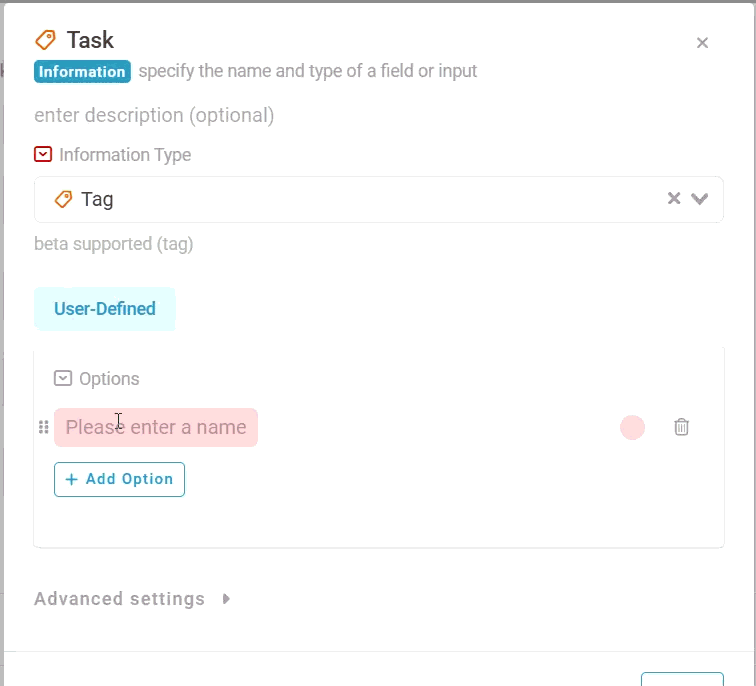This screenshot has width=756, height=686.
Task: Focus the 'Please enter a name' option field
Action: click(156, 428)
